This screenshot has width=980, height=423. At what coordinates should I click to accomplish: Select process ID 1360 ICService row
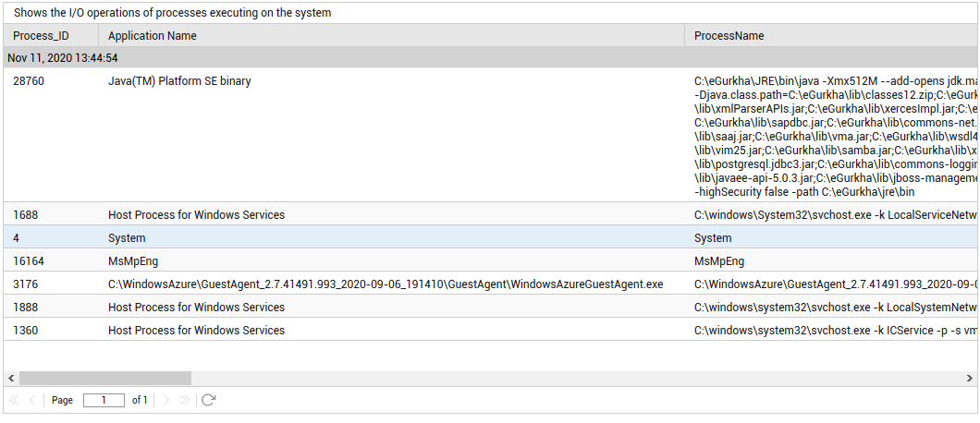tap(491, 330)
